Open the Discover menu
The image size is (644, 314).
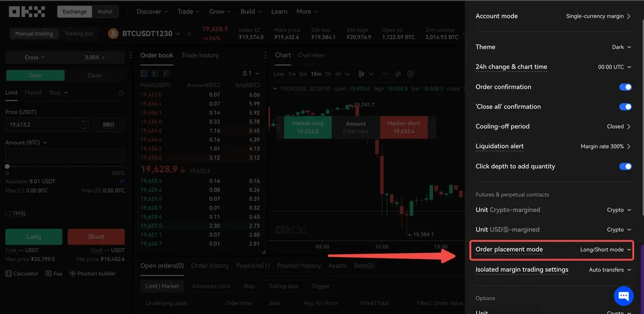click(152, 11)
